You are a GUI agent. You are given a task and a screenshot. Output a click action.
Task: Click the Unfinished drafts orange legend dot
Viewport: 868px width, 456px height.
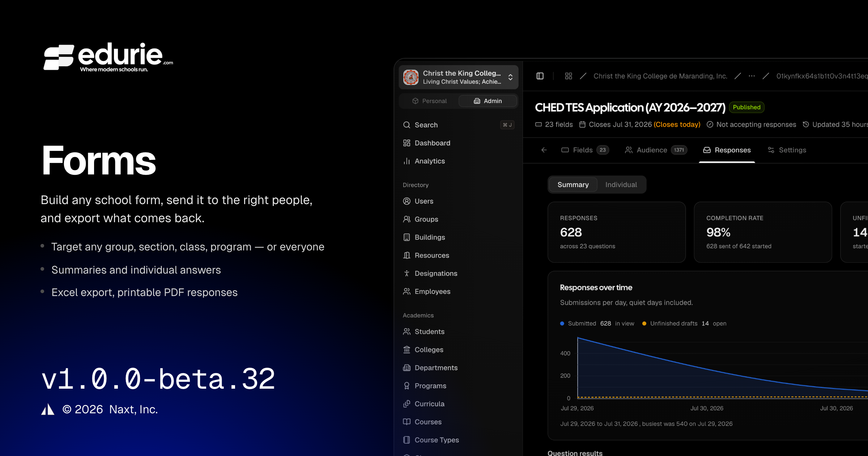[644, 324]
